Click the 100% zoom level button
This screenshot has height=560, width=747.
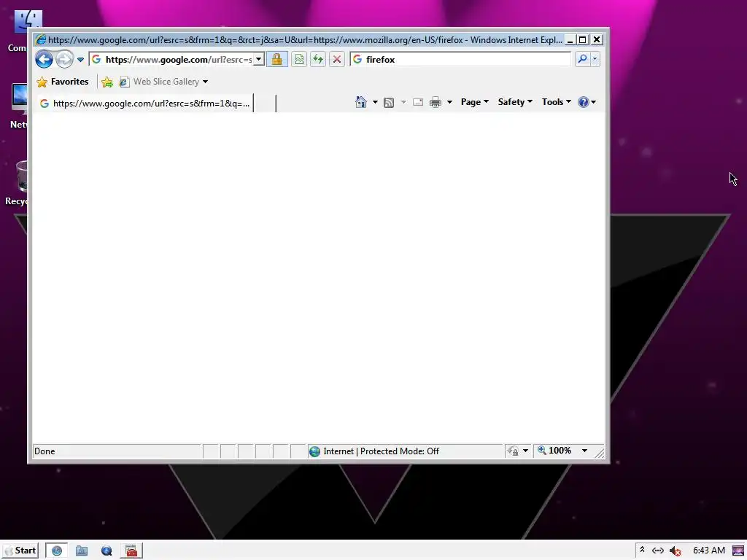pyautogui.click(x=555, y=451)
